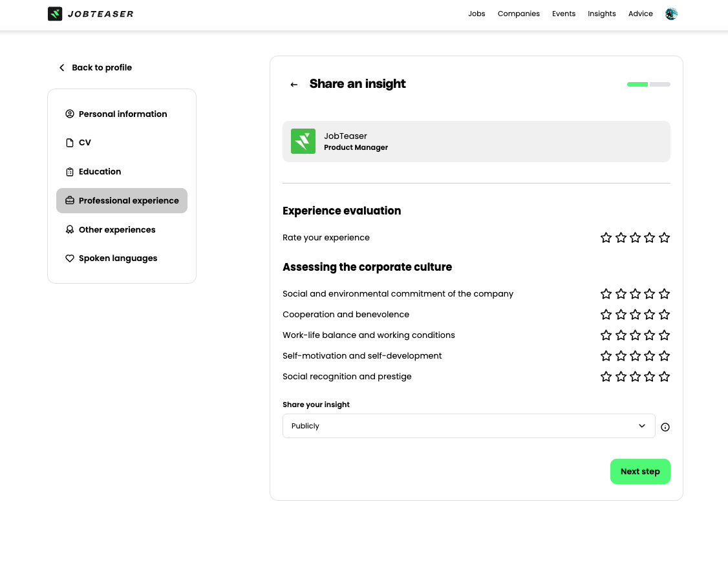Click the Share your insight label
Image resolution: width=728 pixels, height=579 pixels.
(x=316, y=405)
